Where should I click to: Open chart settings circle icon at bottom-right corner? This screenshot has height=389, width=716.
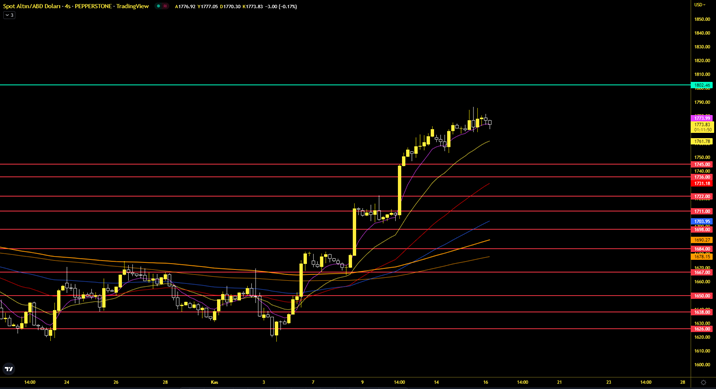[703, 382]
